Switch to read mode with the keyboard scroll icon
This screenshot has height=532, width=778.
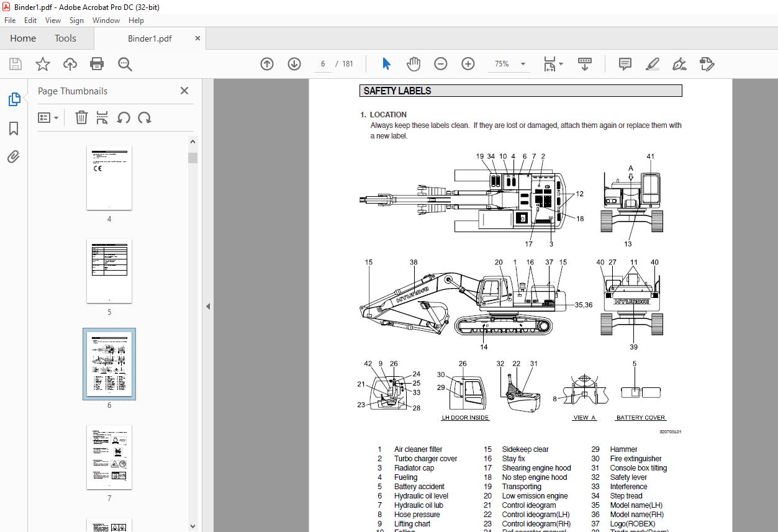click(584, 64)
